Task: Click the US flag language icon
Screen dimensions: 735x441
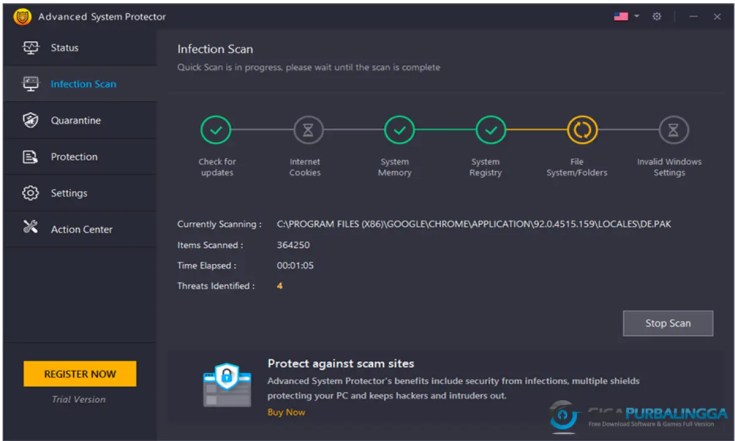Action: [x=621, y=16]
